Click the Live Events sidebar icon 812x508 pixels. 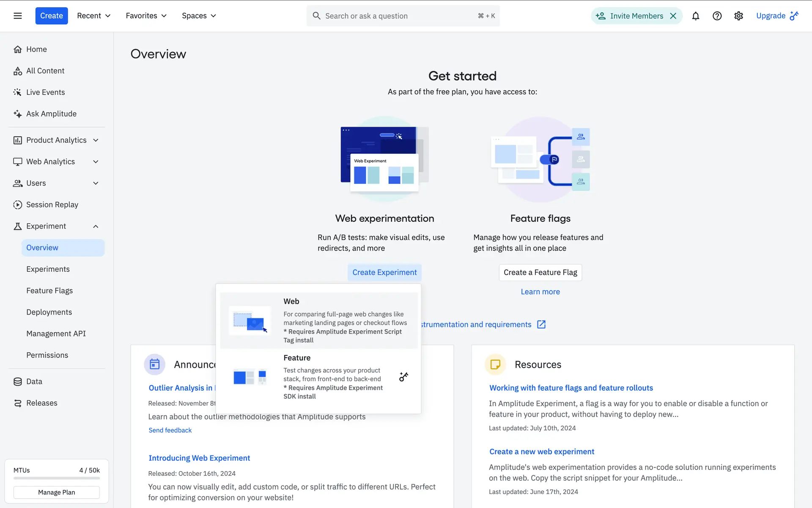point(17,92)
